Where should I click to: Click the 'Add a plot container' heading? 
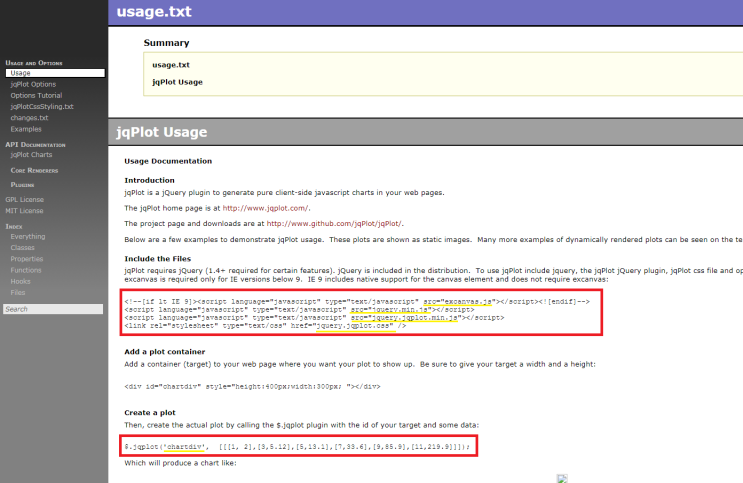pyautogui.click(x=164, y=352)
